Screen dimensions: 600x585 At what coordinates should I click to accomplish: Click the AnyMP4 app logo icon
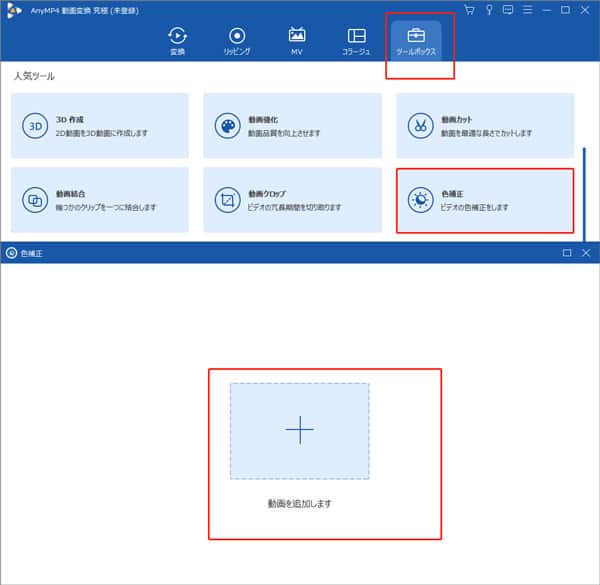14,10
